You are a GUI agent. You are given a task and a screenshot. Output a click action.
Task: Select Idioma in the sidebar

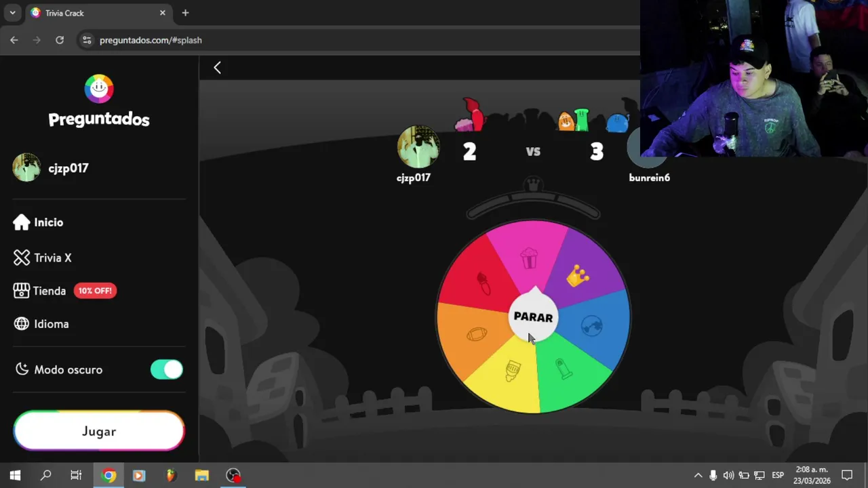click(41, 324)
